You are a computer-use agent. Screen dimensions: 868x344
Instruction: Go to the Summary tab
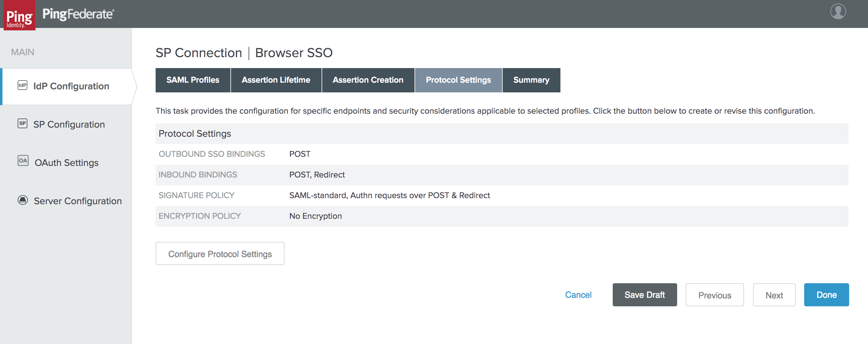(x=531, y=80)
